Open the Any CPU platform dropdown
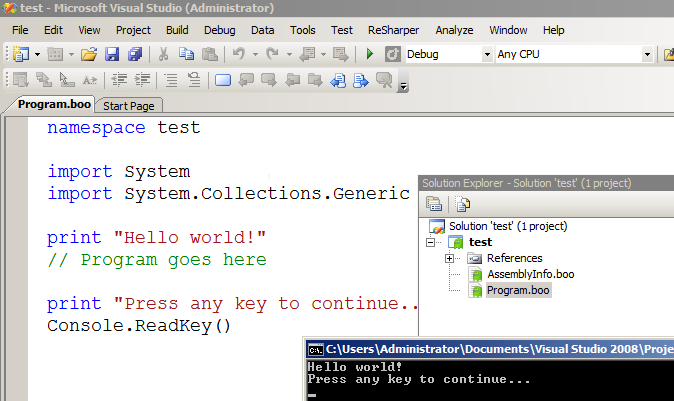 pos(574,54)
